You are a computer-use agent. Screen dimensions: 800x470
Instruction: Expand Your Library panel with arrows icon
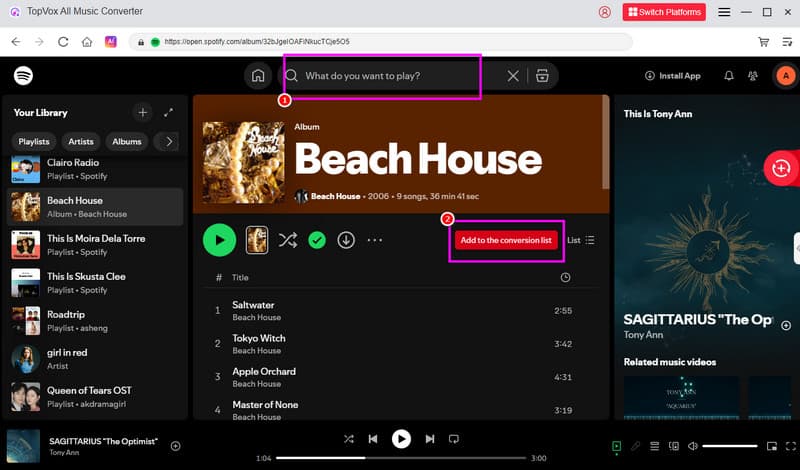pos(169,113)
